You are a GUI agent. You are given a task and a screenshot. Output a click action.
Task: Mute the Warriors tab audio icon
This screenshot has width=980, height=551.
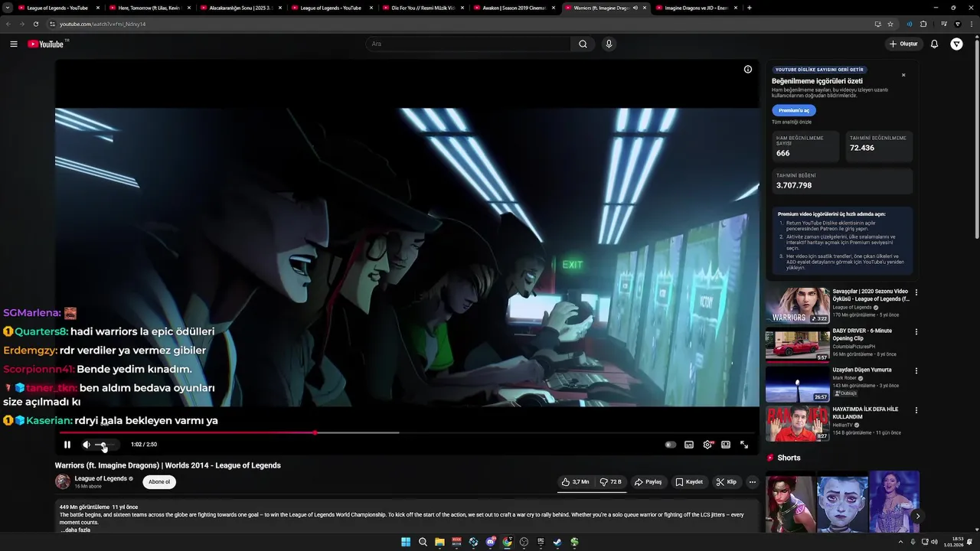point(635,8)
